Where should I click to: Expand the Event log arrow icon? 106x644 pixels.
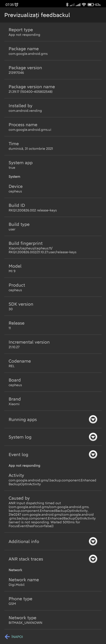pyautogui.click(x=93, y=454)
